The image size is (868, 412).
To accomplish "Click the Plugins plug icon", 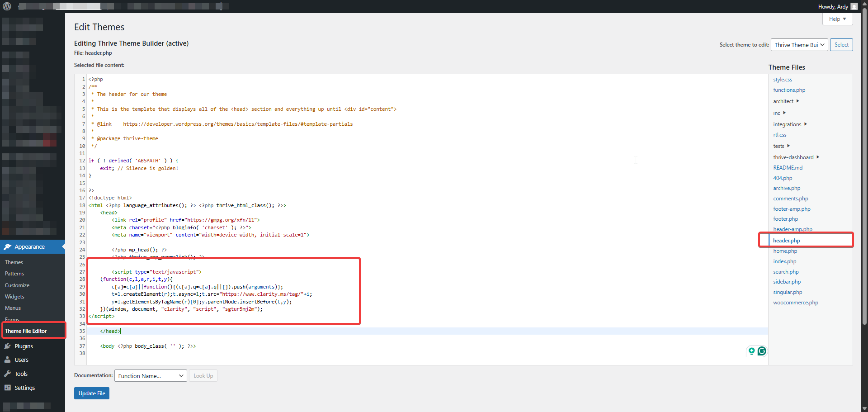I will (7, 346).
